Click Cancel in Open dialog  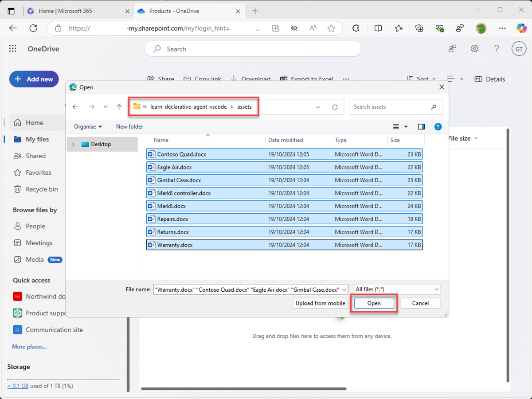420,303
